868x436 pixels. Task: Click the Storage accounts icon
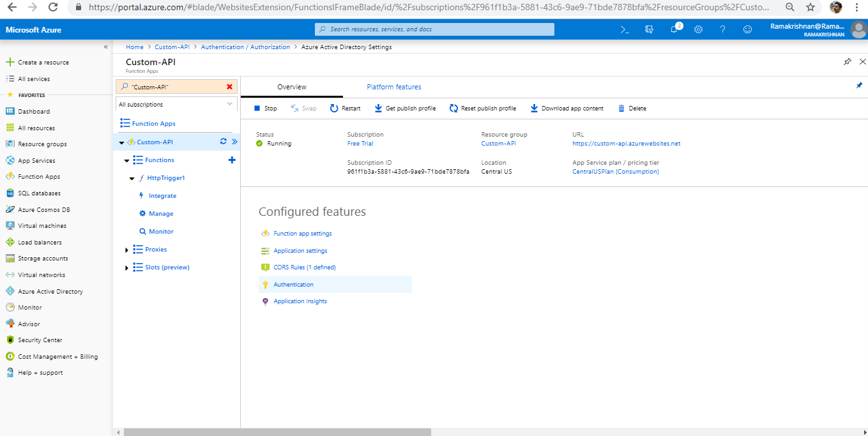click(10, 258)
